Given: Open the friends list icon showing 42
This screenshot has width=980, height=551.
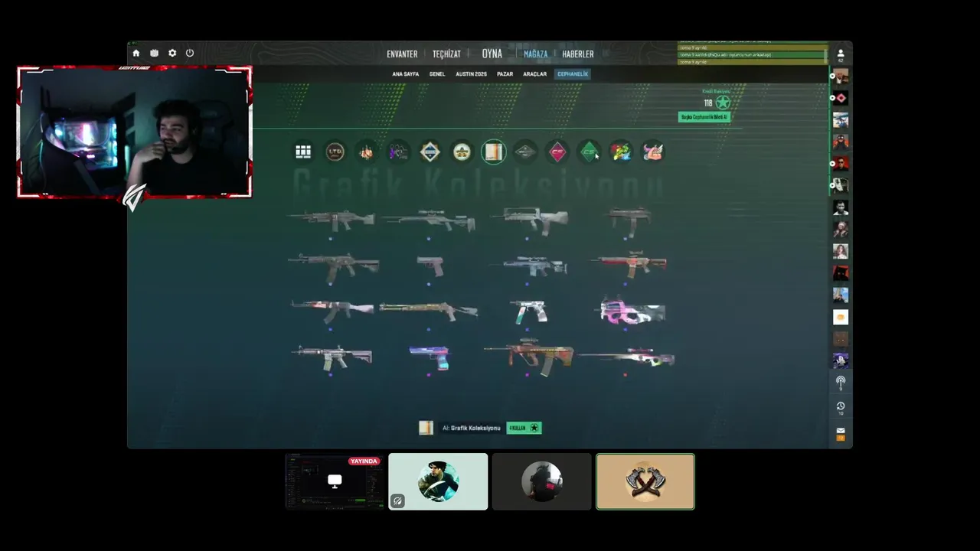Looking at the screenshot, I should tap(841, 55).
